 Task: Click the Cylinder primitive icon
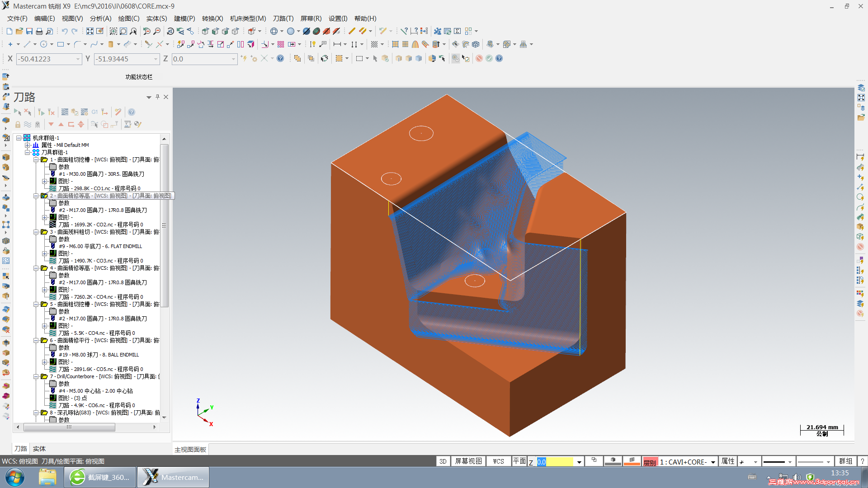pyautogui.click(x=110, y=44)
